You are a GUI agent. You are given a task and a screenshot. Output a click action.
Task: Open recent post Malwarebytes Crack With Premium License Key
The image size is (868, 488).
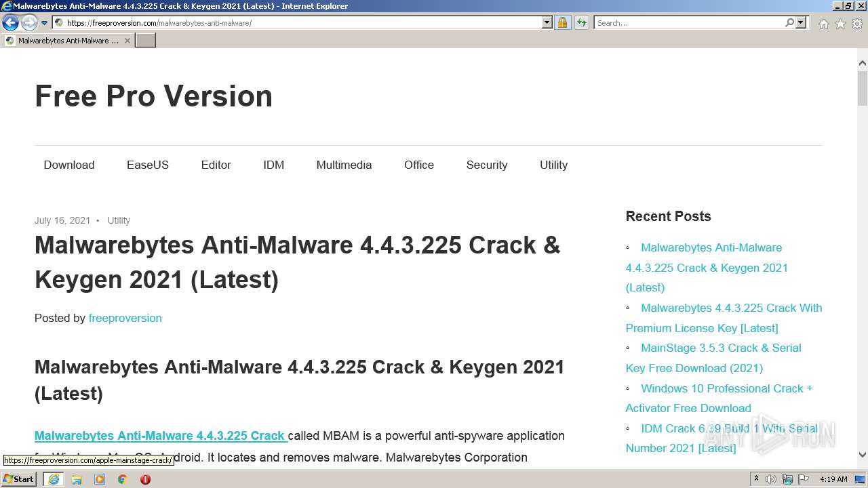pyautogui.click(x=724, y=318)
